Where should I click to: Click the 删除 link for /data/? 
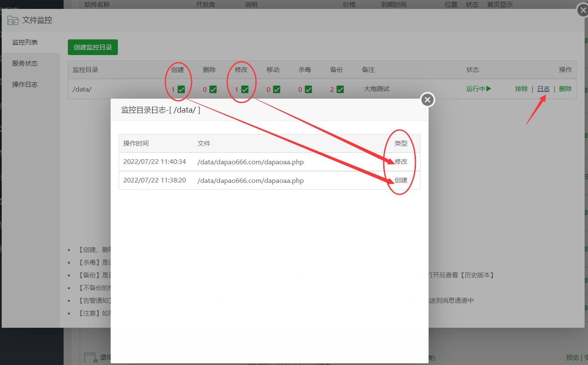tap(565, 89)
